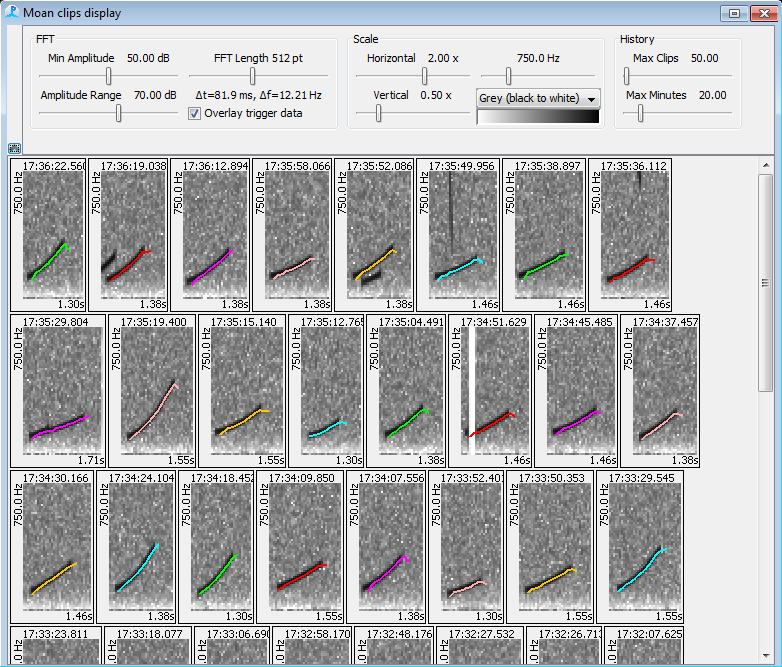782x667 pixels.
Task: Select clip 17:35:52.086
Action: click(374, 235)
